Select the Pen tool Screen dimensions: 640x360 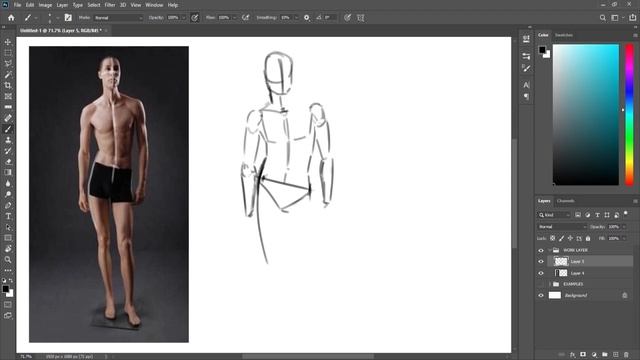click(x=8, y=205)
